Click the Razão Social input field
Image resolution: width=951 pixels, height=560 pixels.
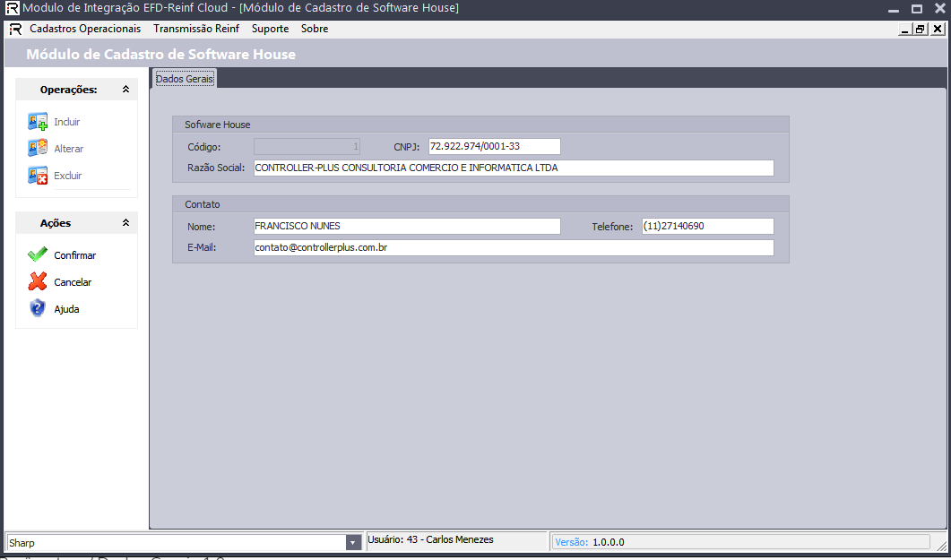tap(514, 168)
